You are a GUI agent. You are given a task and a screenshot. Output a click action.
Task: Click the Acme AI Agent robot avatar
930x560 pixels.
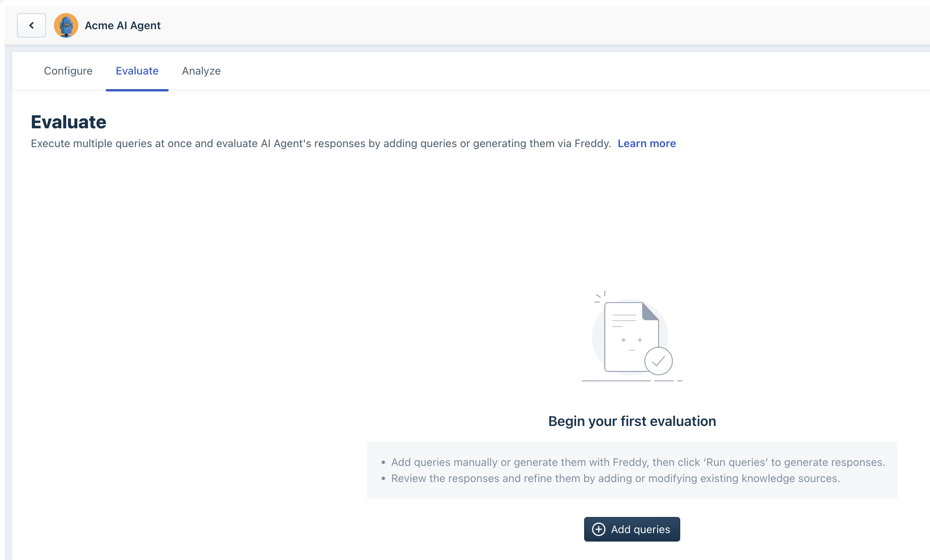66,25
